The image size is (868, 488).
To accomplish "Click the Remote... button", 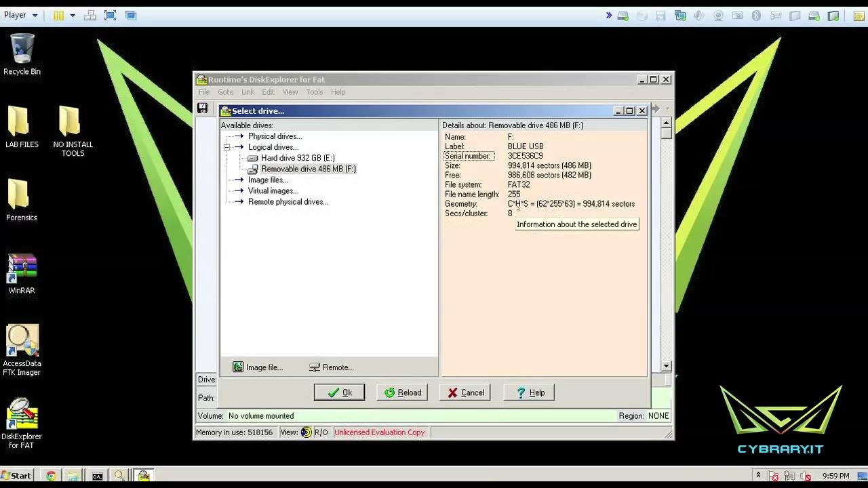I will (331, 367).
